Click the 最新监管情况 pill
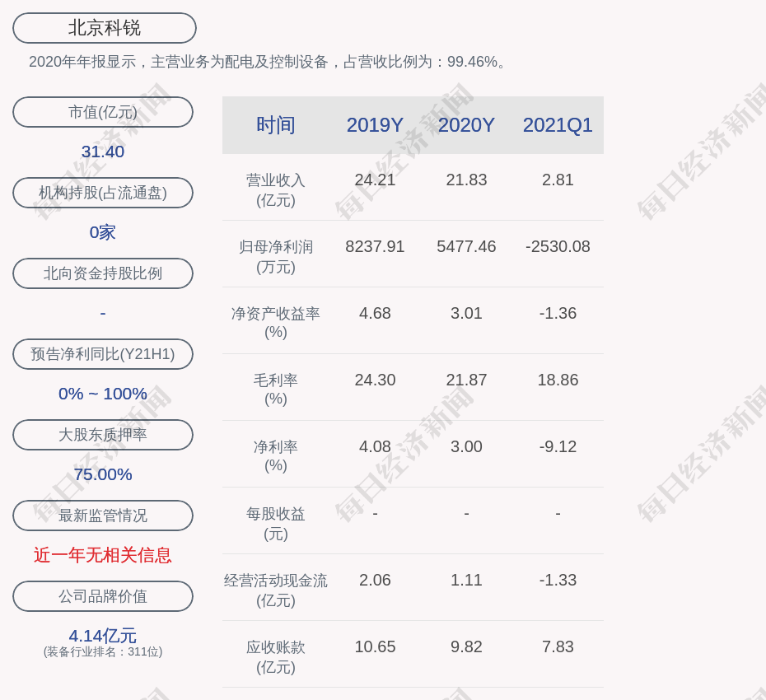766x700 pixels. 103,516
